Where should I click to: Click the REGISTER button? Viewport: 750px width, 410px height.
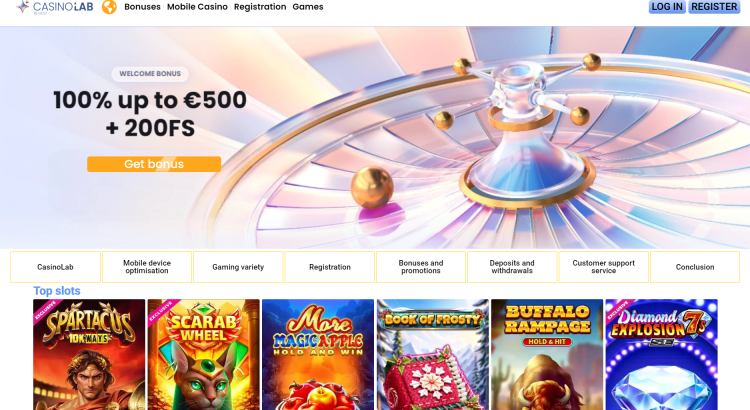pyautogui.click(x=714, y=7)
